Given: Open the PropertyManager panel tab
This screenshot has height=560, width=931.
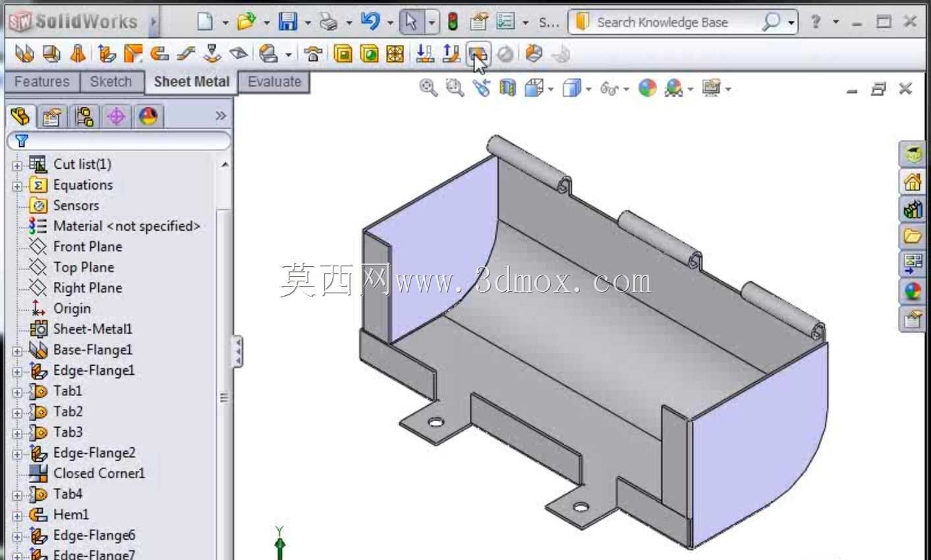Looking at the screenshot, I should tap(52, 117).
